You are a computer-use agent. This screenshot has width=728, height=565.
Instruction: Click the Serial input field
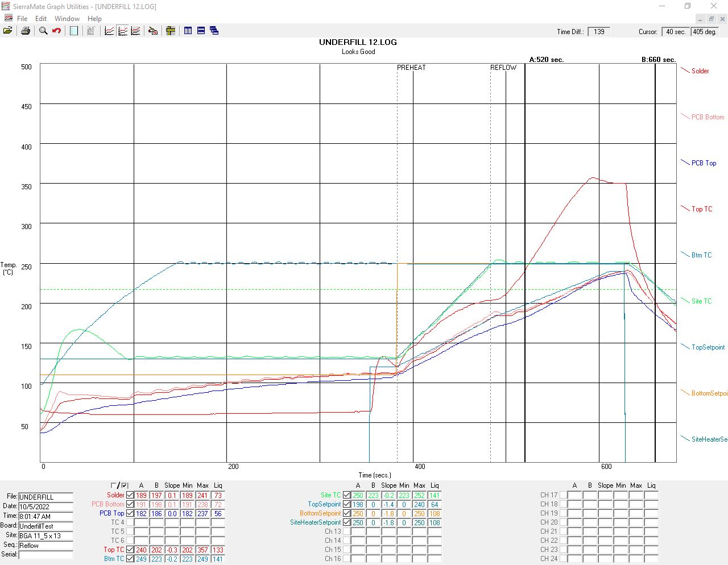pos(45,555)
